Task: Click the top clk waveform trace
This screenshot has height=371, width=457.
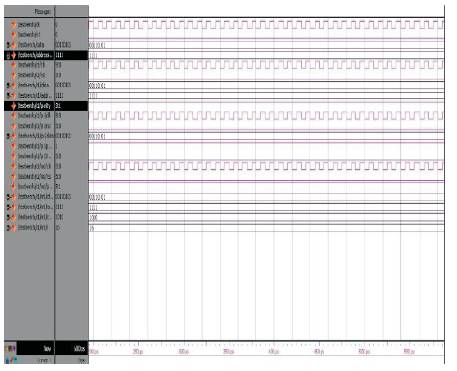Action: tap(266, 25)
